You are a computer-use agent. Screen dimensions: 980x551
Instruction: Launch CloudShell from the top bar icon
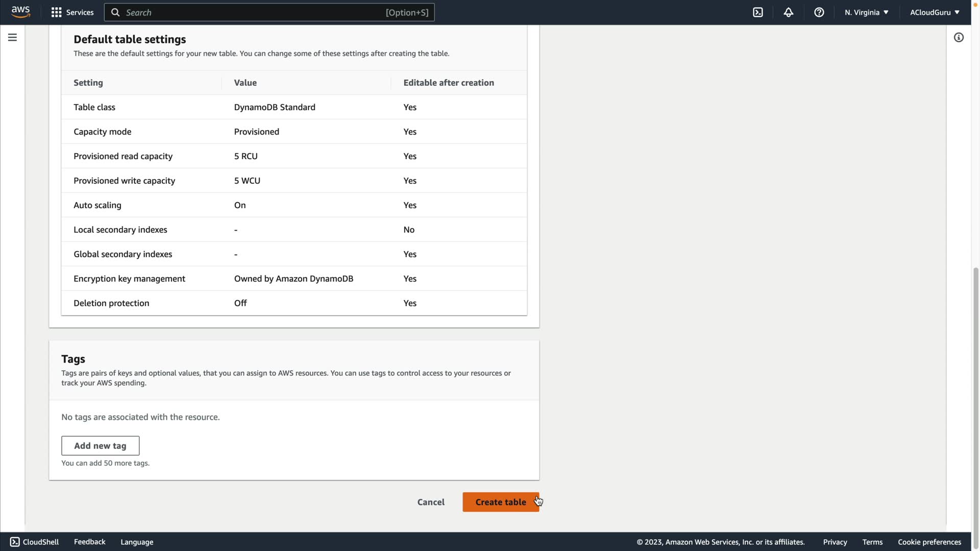[758, 12]
